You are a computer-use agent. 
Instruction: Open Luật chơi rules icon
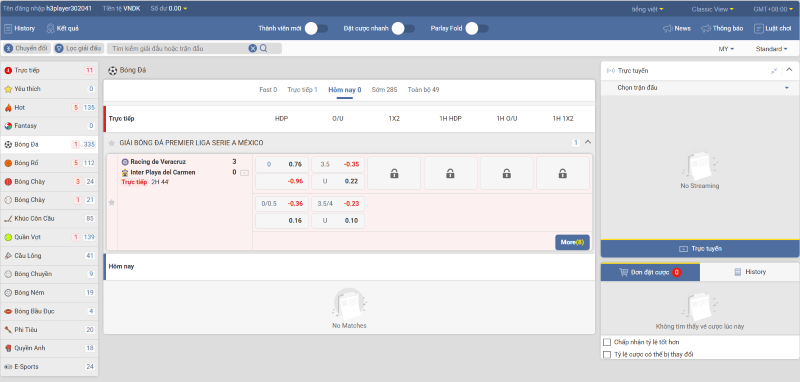coord(759,29)
